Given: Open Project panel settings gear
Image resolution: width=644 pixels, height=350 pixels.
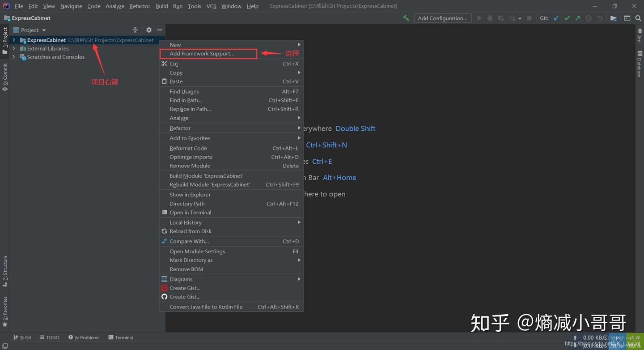Looking at the screenshot, I should click(149, 30).
